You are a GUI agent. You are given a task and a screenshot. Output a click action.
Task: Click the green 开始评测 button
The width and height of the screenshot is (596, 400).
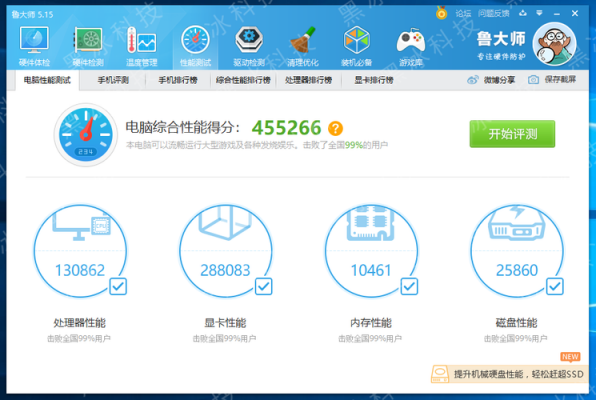tap(512, 134)
